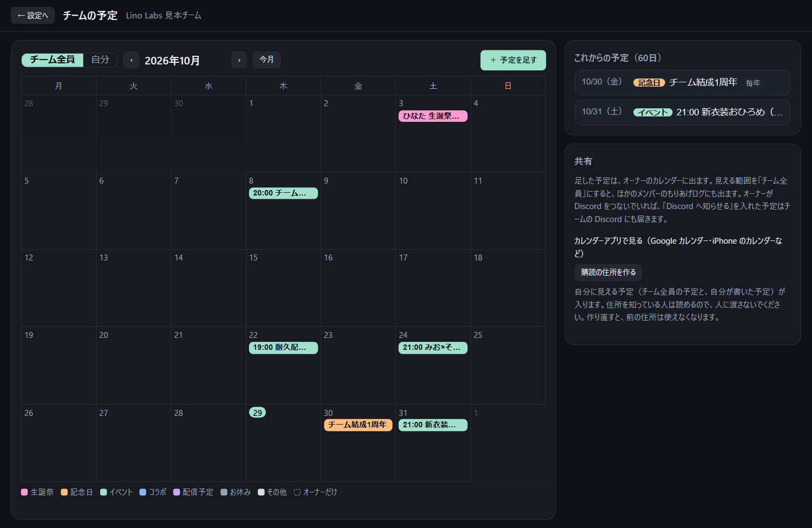Click the これからの予定(60日) heading
This screenshot has width=812, height=528.
point(618,58)
